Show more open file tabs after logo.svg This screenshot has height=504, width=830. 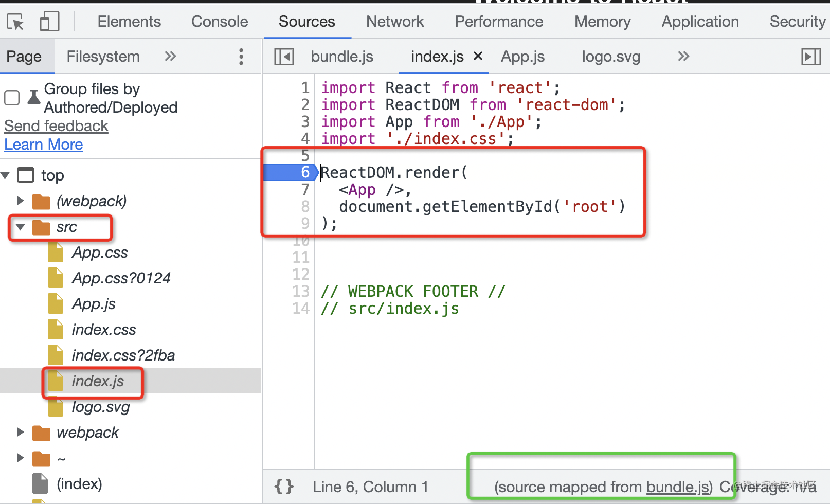683,57
